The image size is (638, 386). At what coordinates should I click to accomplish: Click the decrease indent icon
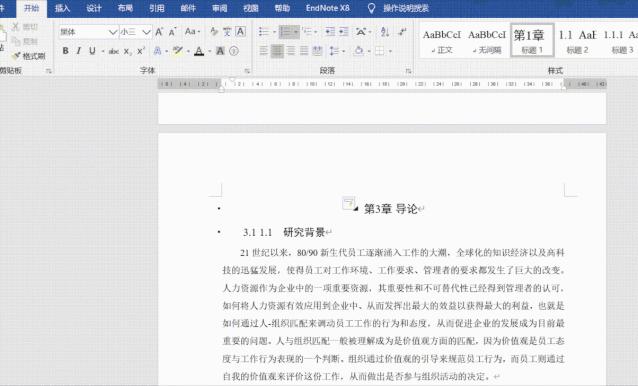click(330, 32)
